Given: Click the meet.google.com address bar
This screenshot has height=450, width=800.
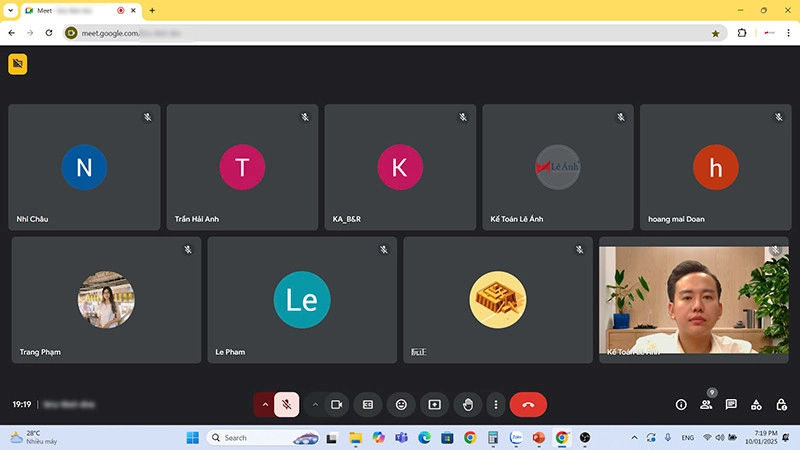Looking at the screenshot, I should click(380, 32).
